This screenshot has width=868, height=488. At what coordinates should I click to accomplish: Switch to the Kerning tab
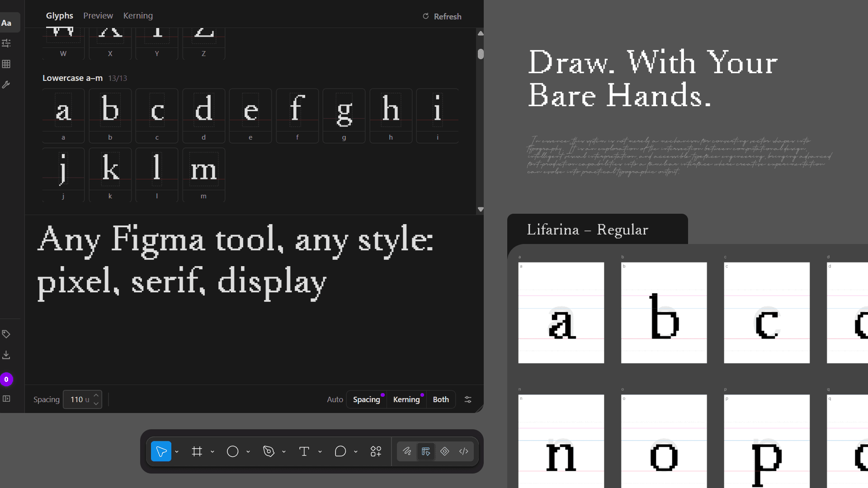pos(138,16)
